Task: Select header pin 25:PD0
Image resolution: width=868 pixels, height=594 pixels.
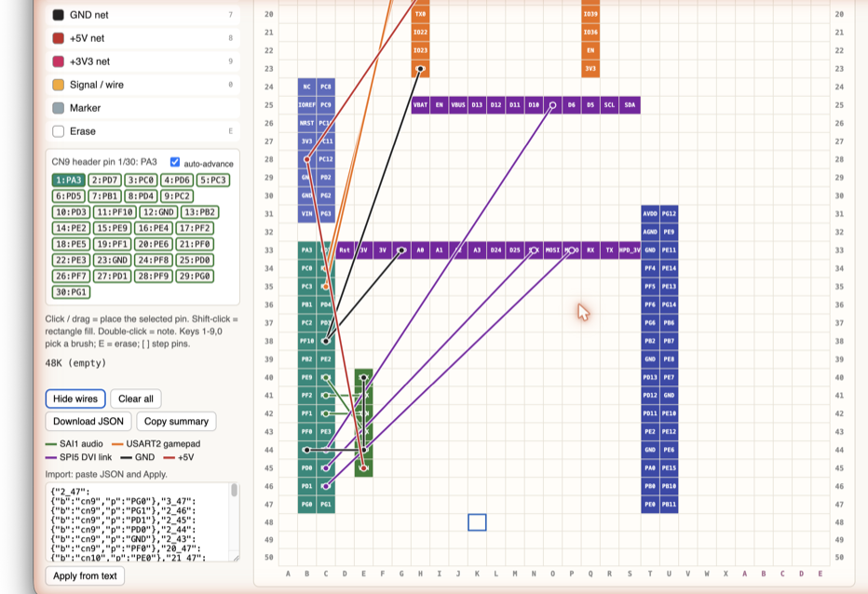Action: 195,260
